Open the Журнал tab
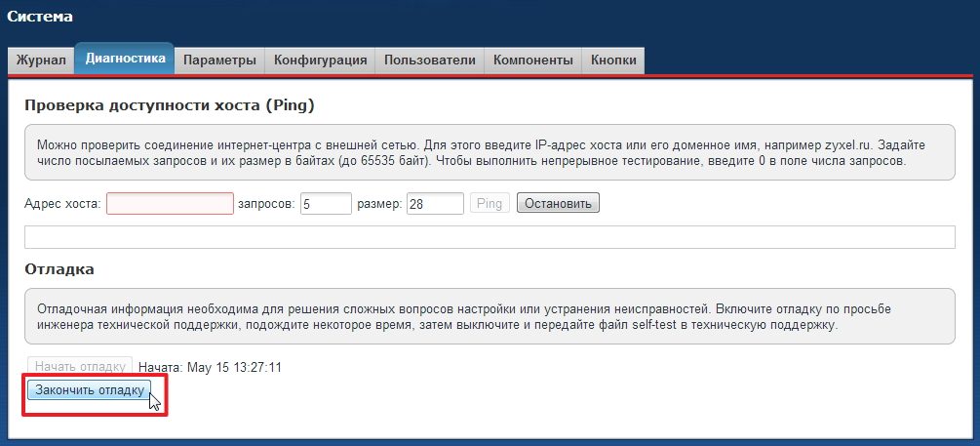The image size is (980, 446). coord(41,61)
